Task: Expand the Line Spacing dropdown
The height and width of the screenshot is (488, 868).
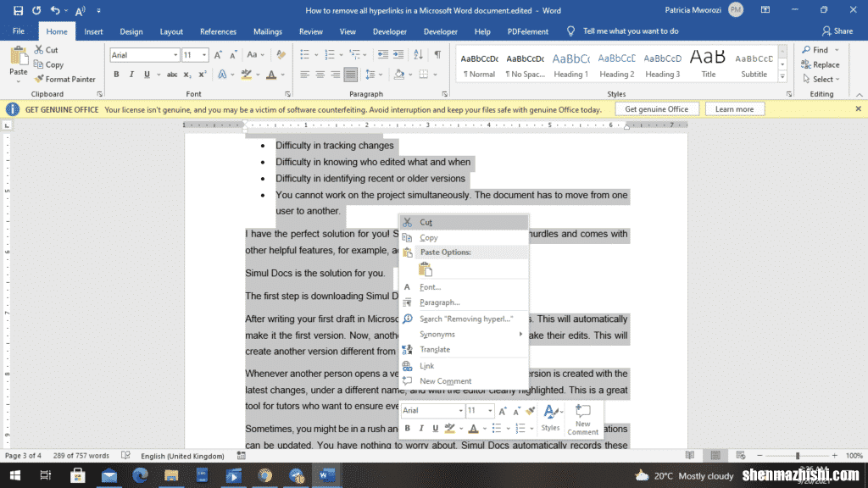Action: (x=381, y=75)
